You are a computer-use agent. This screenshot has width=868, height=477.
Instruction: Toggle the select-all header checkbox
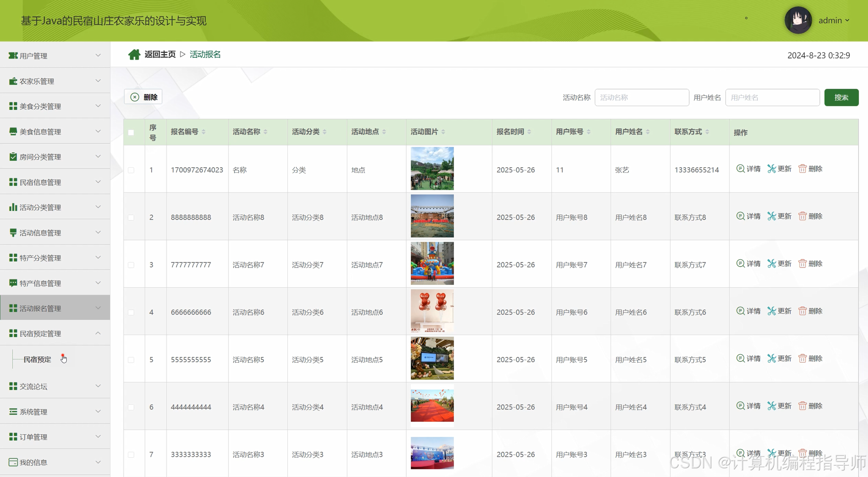pyautogui.click(x=131, y=133)
